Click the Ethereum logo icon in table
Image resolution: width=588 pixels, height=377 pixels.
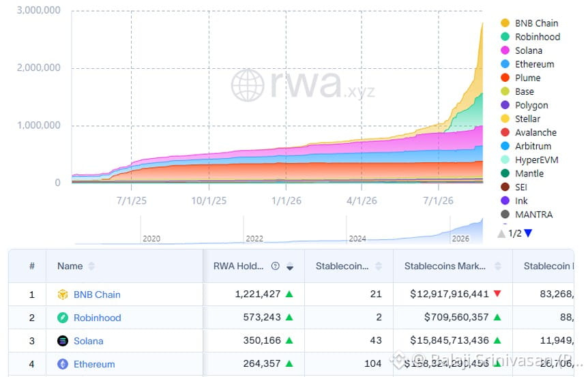[x=63, y=364]
